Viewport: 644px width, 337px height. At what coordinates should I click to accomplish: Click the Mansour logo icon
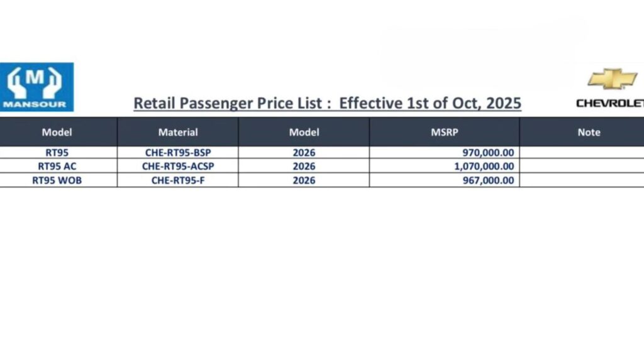pos(36,86)
